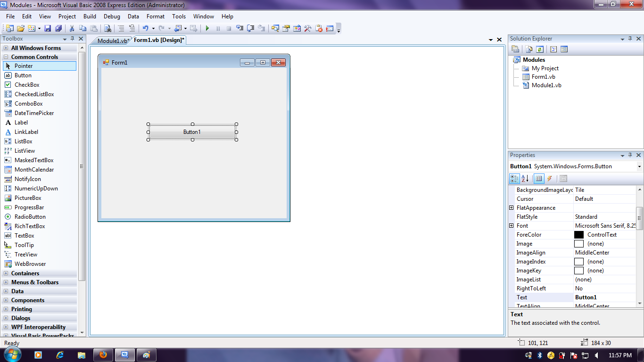This screenshot has height=362, width=644.
Task: Select the PictureBox control in Toolbox
Action: pyautogui.click(x=40, y=198)
